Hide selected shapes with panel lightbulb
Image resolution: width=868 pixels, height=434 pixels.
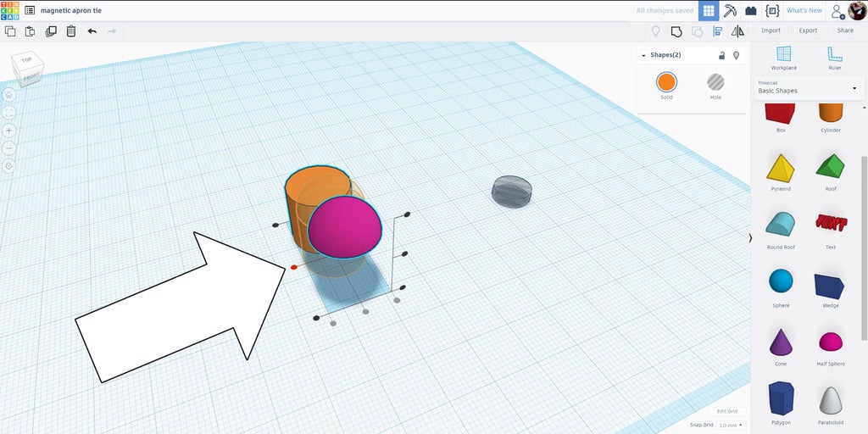click(x=736, y=55)
